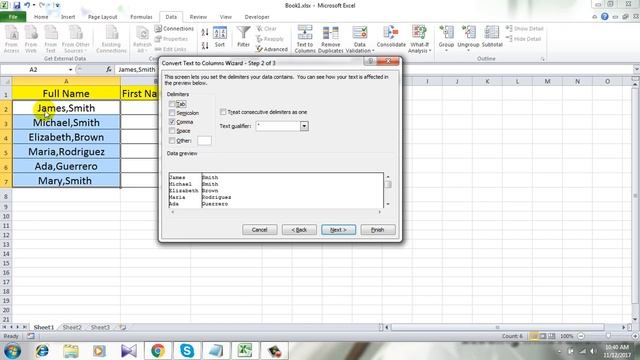Viewport: 640px width, 360px height.
Task: Open Internet Explorer from taskbar
Action: click(42, 351)
